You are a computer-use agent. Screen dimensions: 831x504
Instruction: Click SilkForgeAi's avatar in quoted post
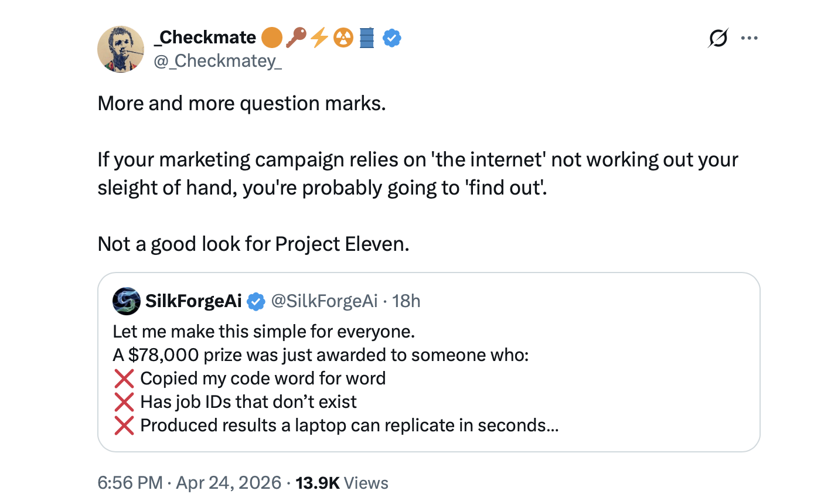coord(126,301)
